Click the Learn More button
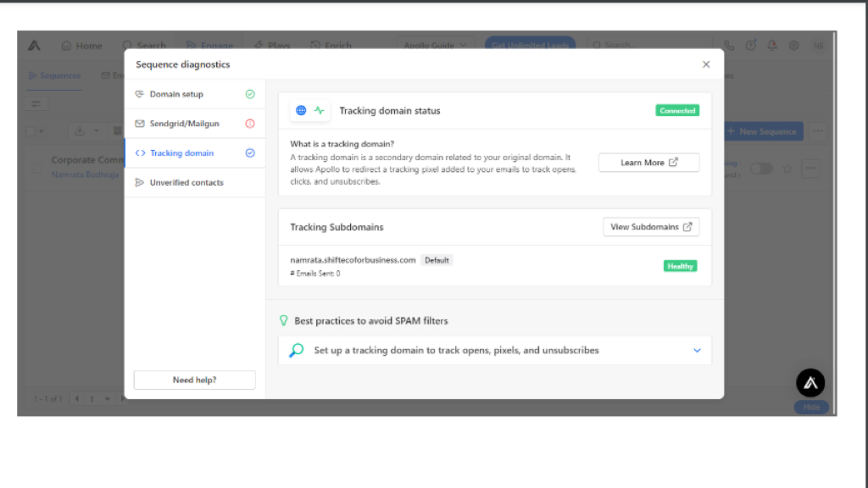868x488 pixels. (648, 163)
